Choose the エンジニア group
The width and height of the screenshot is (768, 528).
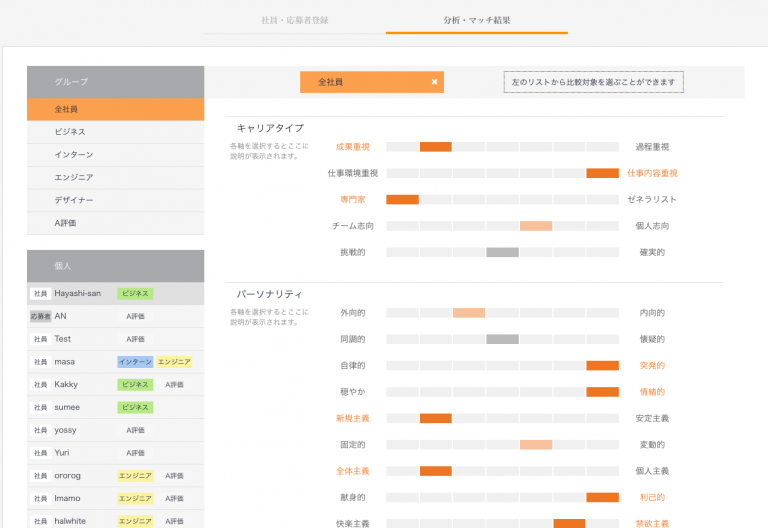(x=116, y=177)
